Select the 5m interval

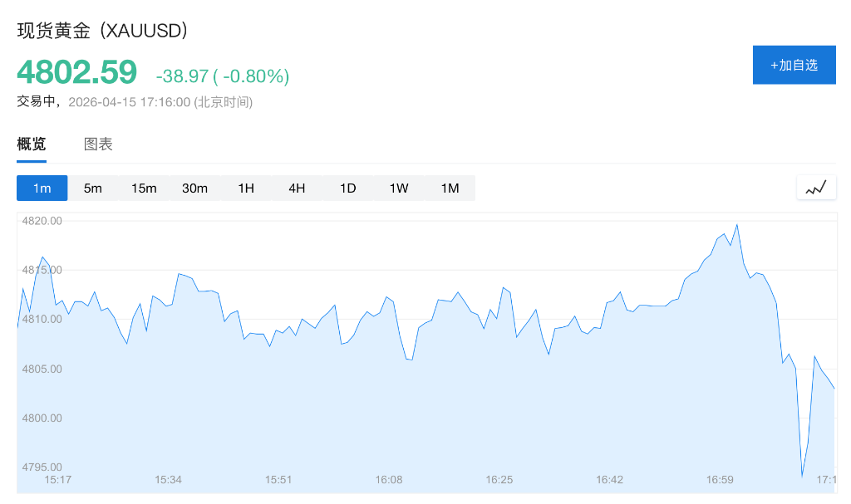tap(93, 188)
